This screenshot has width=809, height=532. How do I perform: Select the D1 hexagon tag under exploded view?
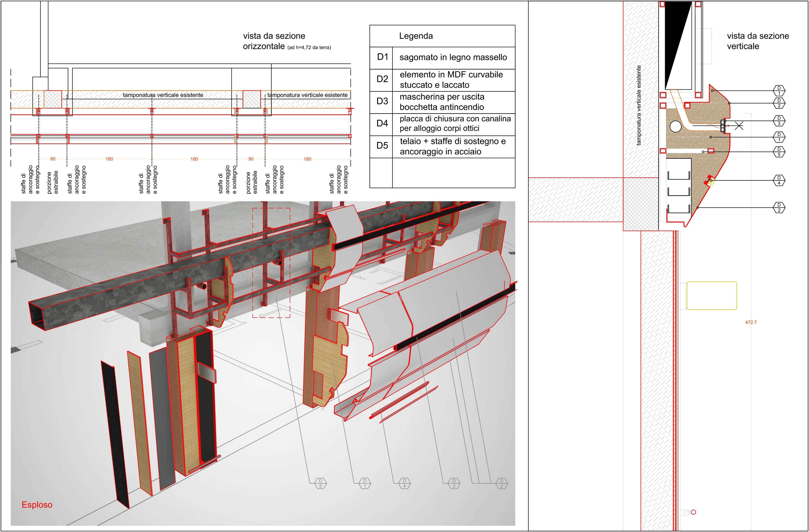point(365,483)
